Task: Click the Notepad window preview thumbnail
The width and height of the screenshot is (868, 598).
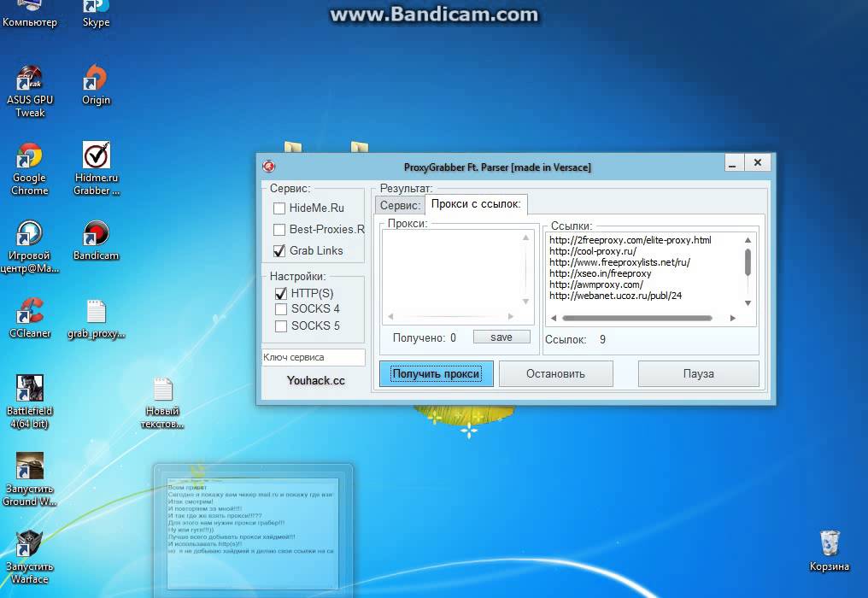Action: point(253,531)
